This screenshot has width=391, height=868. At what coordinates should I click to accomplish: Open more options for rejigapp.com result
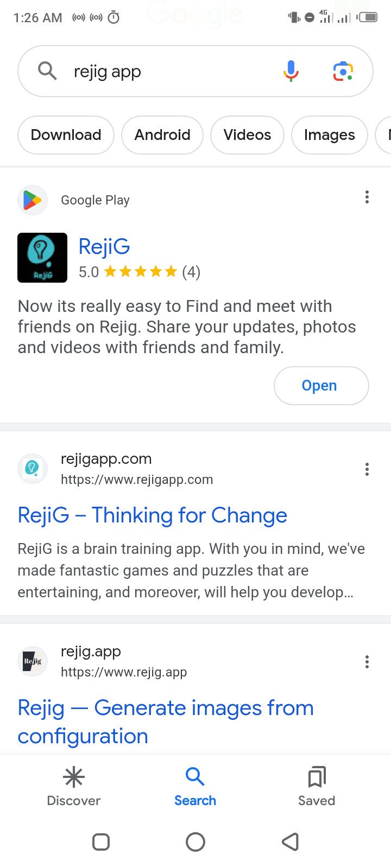click(x=367, y=469)
